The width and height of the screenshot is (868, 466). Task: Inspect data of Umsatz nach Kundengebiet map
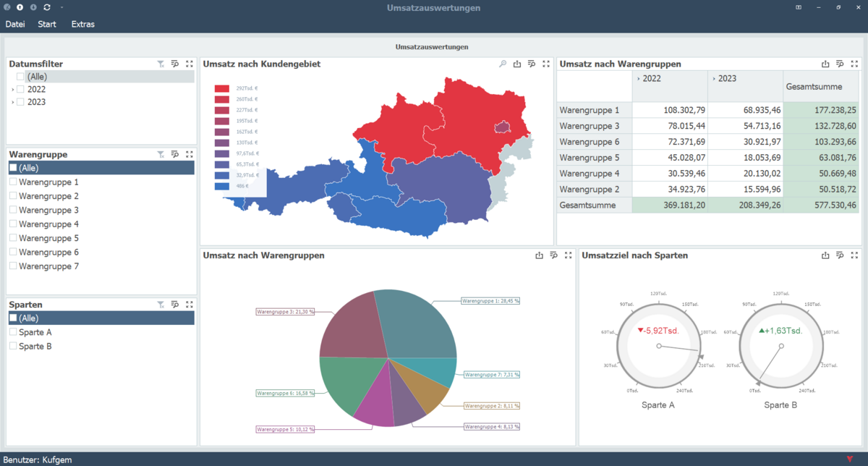click(532, 64)
